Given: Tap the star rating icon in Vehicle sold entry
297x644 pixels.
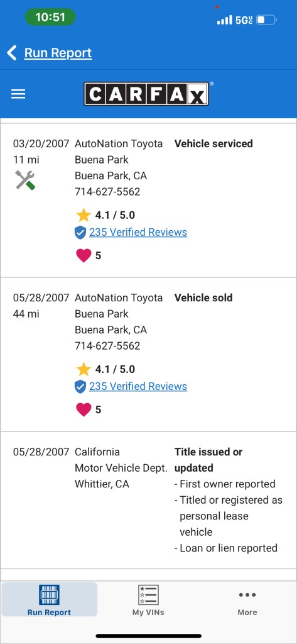Looking at the screenshot, I should [x=84, y=369].
